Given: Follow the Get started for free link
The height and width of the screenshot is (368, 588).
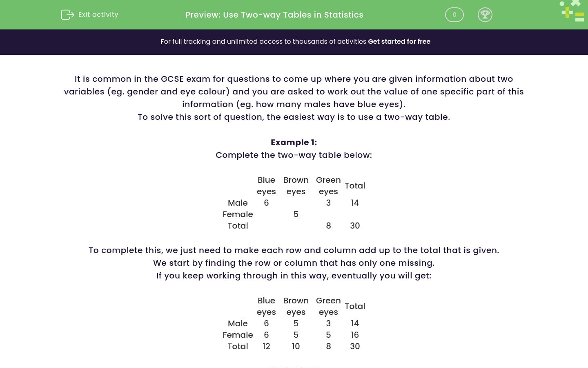Looking at the screenshot, I should [399, 41].
